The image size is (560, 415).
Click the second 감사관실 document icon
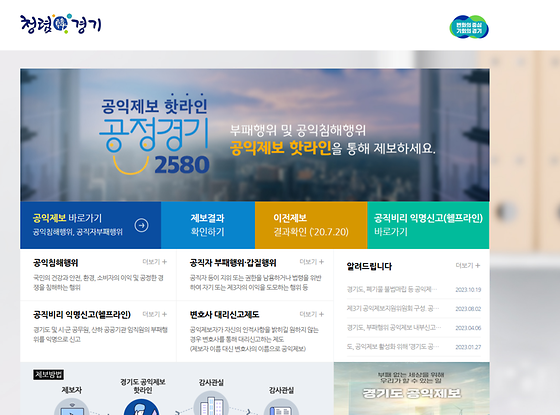coord(281,407)
